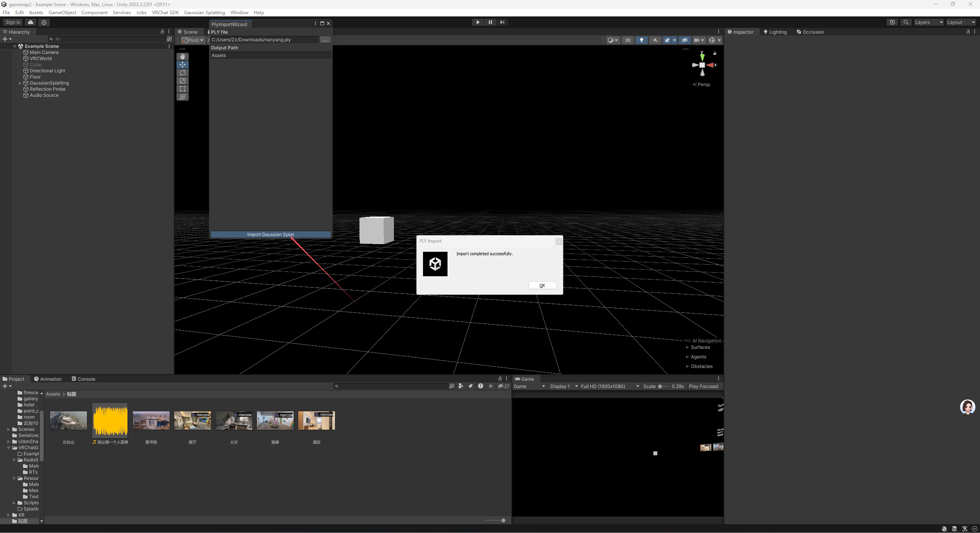Adjust the Game view Scale slider

[x=663, y=386]
